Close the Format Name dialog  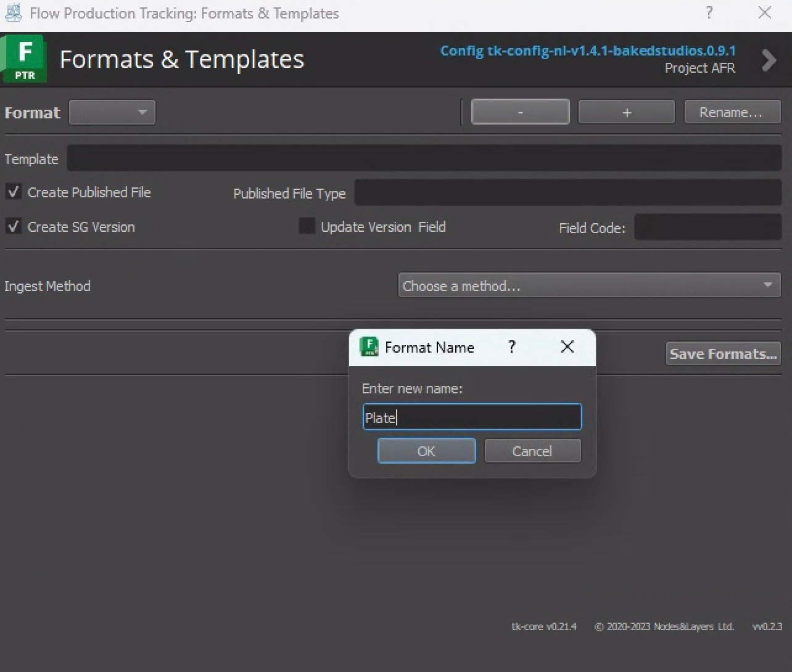(567, 347)
